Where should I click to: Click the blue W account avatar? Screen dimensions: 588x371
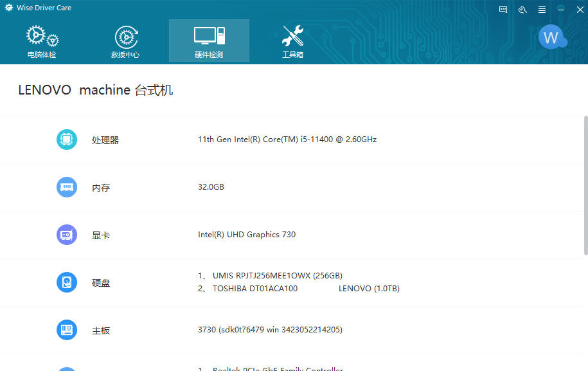[551, 38]
